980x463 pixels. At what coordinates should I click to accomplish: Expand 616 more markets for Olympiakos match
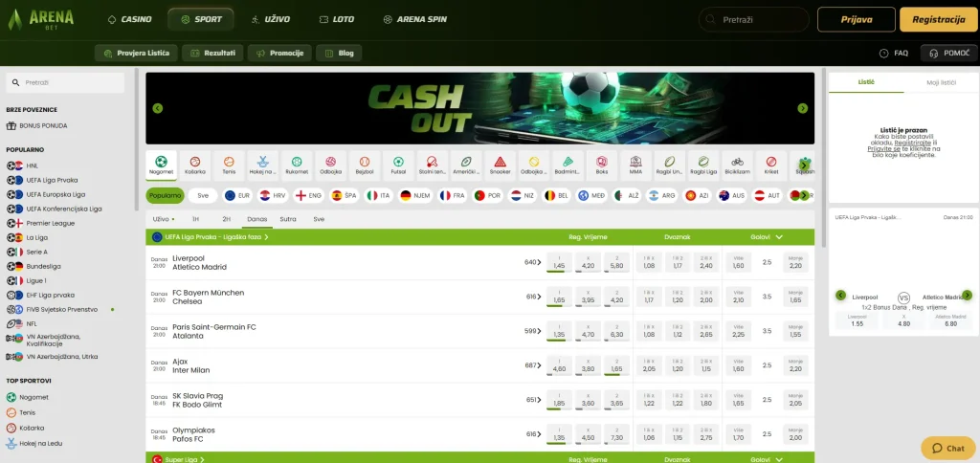click(533, 434)
